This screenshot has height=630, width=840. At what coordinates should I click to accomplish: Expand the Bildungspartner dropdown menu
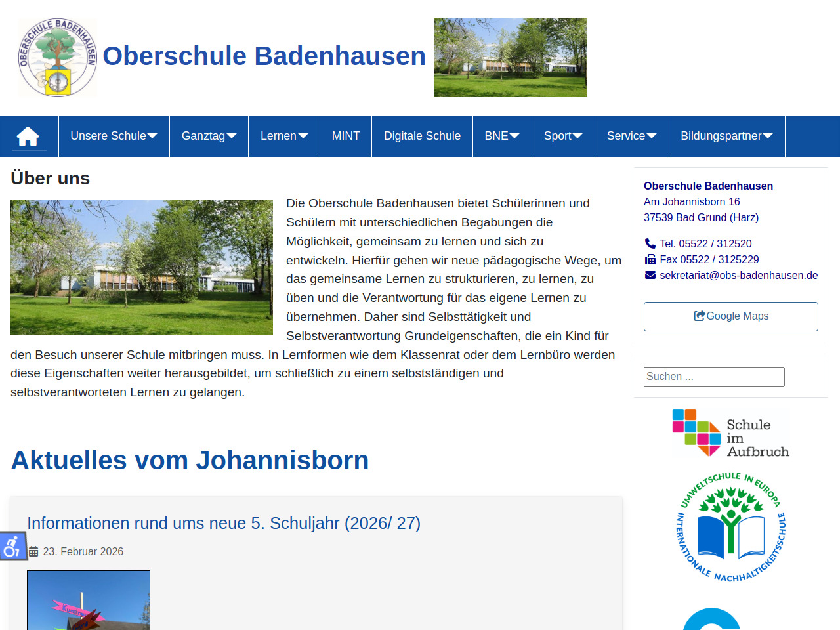point(726,136)
